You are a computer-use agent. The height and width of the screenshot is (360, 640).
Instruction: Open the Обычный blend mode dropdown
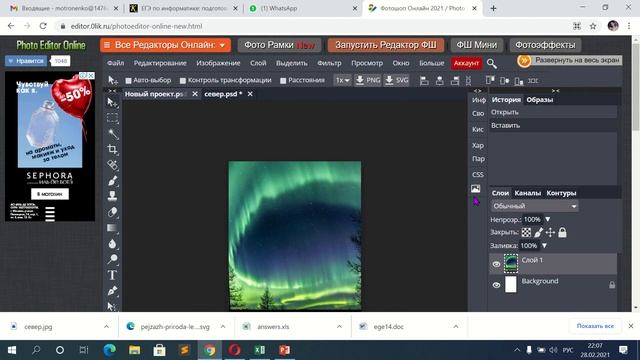tap(534, 206)
